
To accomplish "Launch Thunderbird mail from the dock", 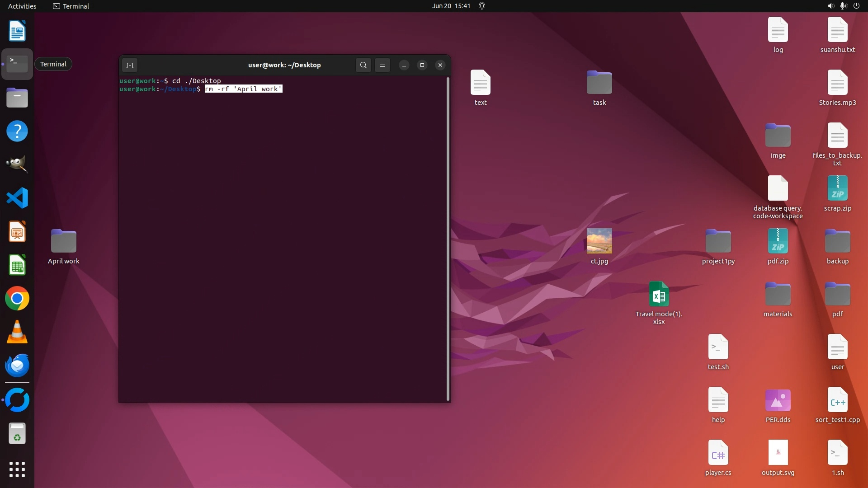I will [17, 366].
